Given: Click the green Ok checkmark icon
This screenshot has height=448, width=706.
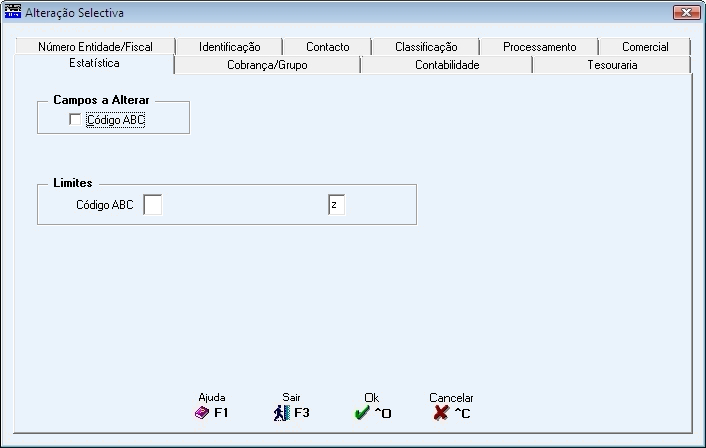Looking at the screenshot, I should pyautogui.click(x=362, y=412).
